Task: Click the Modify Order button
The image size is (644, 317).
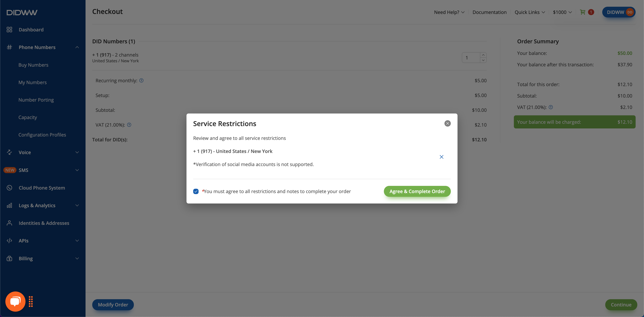Action: click(113, 305)
